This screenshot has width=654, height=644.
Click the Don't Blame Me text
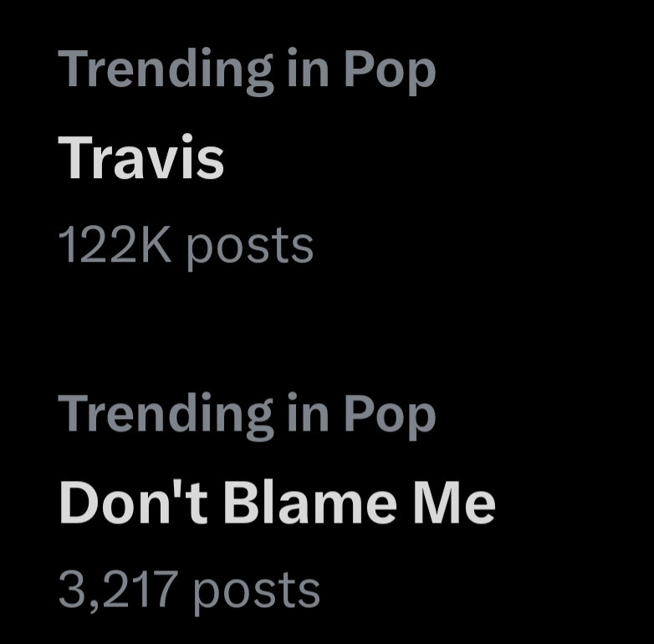(x=276, y=503)
